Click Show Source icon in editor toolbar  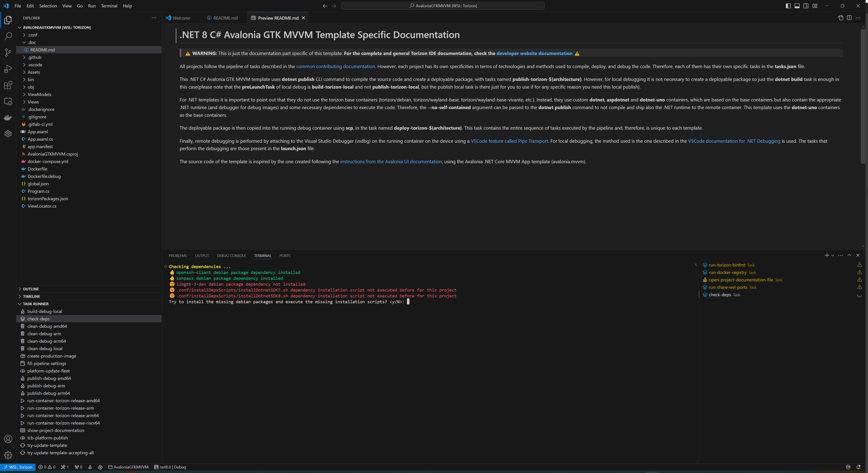(840, 18)
